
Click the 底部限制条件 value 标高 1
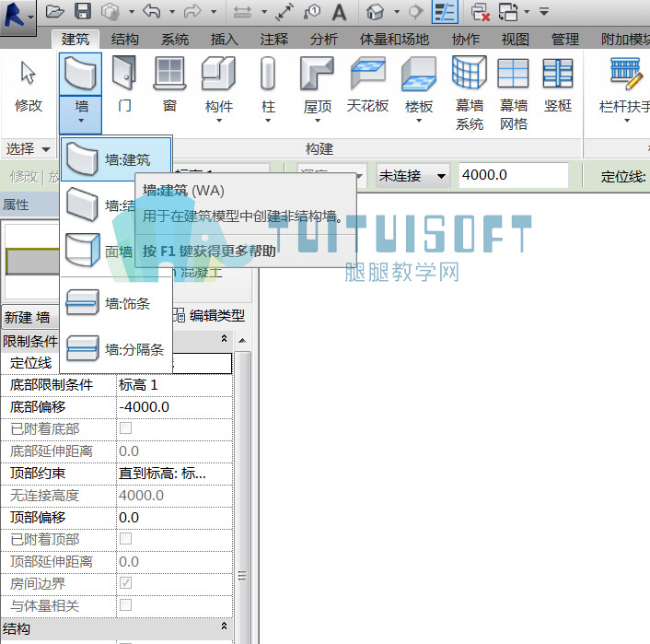click(174, 385)
